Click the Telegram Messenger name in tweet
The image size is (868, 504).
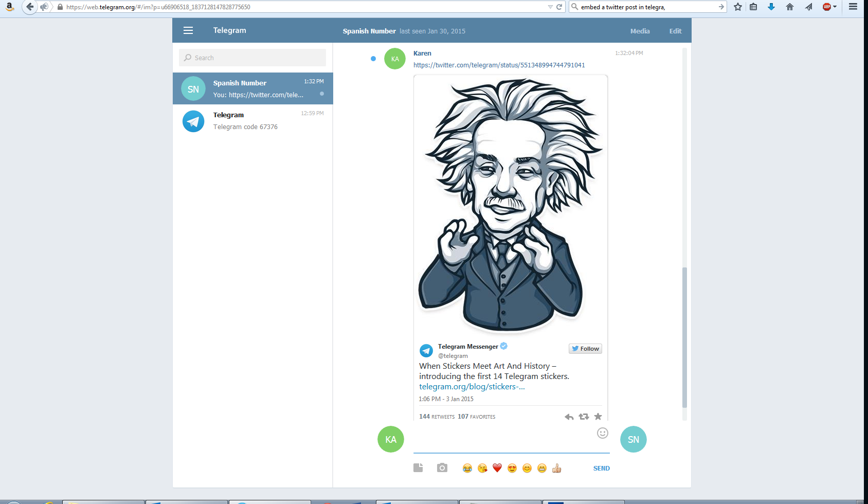point(468,347)
